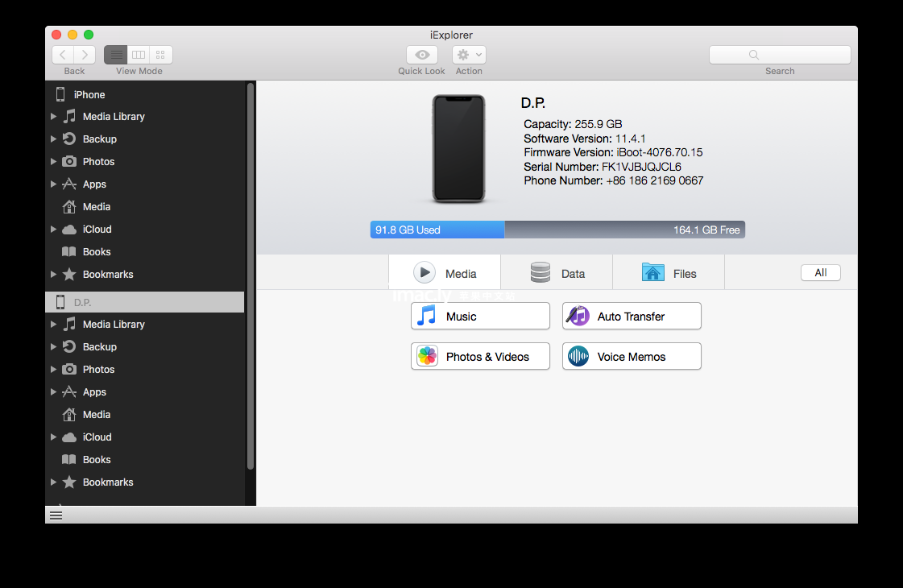The image size is (903, 588).
Task: Click the Serial Number FK1VJBJQJCL6 text
Action: click(603, 167)
